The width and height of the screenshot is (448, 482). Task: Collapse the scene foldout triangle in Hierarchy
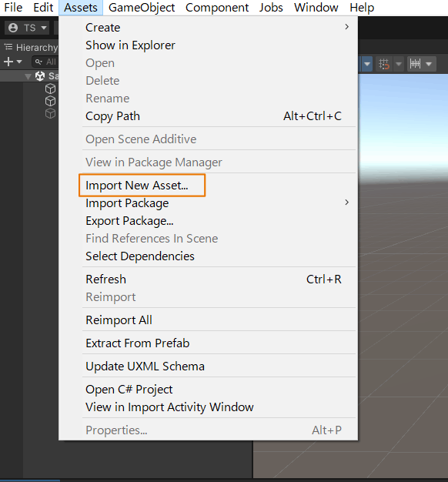pyautogui.click(x=28, y=76)
